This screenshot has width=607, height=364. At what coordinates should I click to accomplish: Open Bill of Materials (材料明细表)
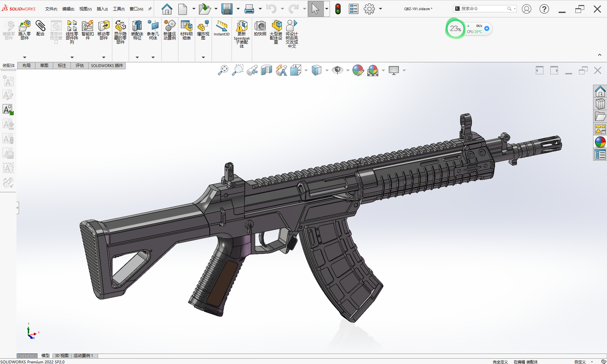coord(187,26)
